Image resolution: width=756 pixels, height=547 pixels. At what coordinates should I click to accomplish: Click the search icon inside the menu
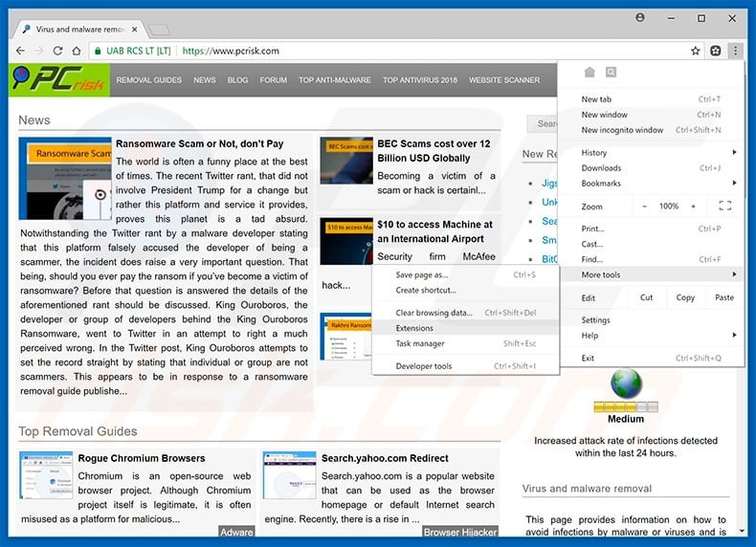coord(611,73)
